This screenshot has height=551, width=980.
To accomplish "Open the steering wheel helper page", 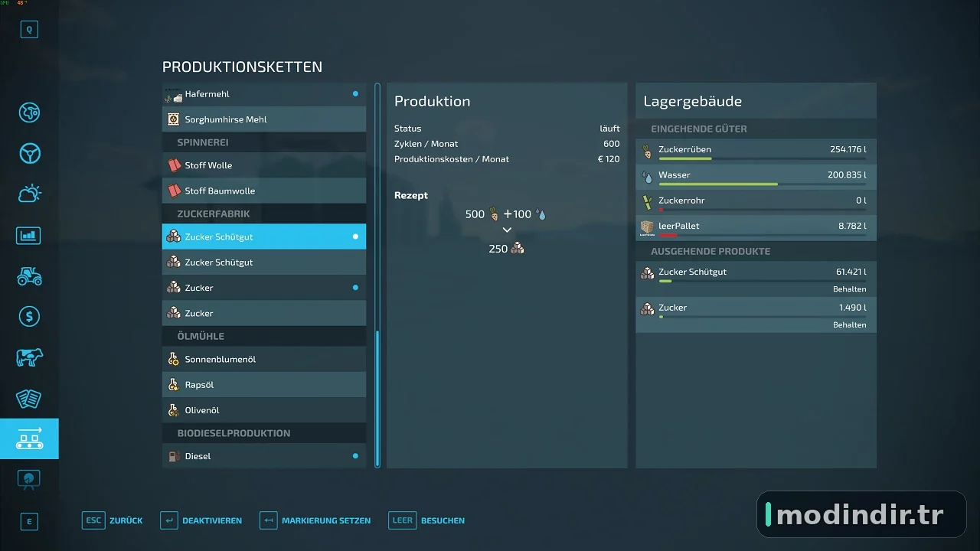I will point(29,153).
